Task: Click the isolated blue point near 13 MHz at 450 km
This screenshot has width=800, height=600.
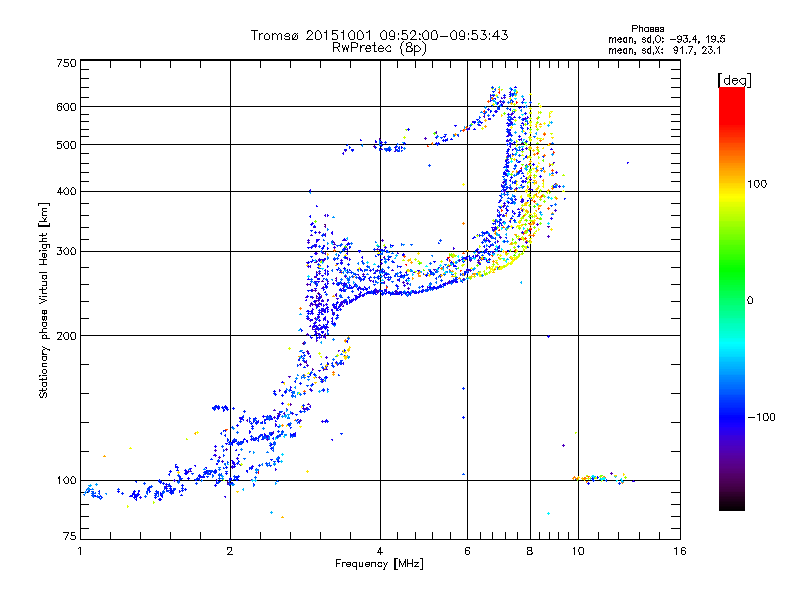Action: pyautogui.click(x=628, y=163)
